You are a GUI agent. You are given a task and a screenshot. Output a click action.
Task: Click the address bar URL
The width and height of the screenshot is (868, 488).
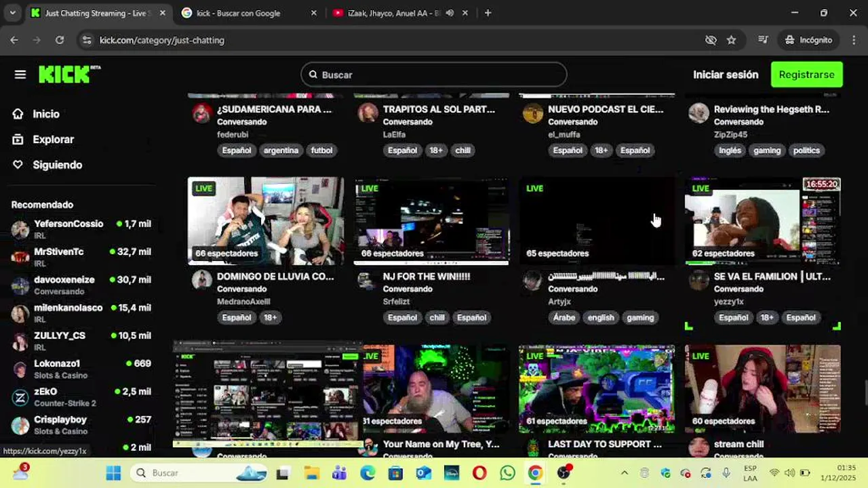[161, 40]
